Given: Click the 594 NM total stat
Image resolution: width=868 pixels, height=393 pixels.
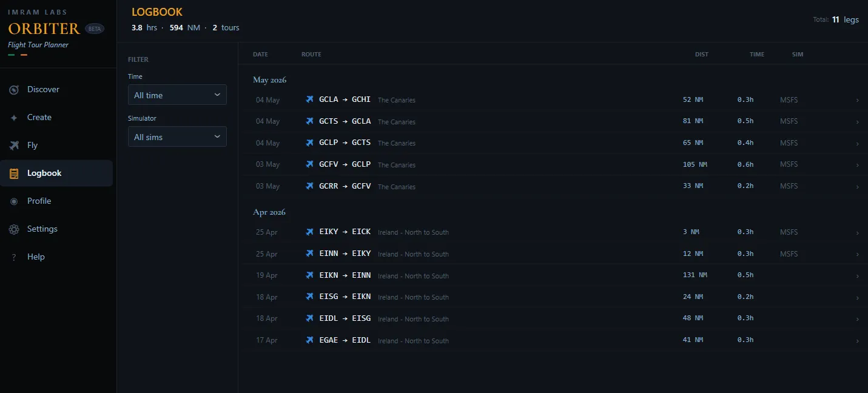Looking at the screenshot, I should click(185, 28).
